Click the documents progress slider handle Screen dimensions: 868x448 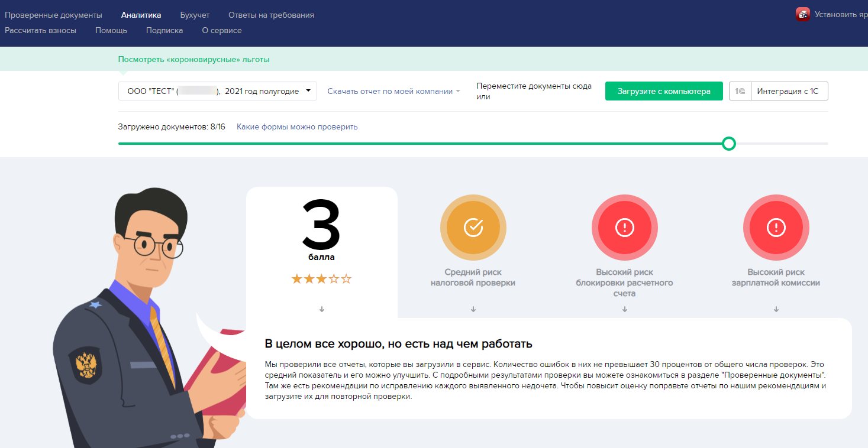tap(729, 144)
